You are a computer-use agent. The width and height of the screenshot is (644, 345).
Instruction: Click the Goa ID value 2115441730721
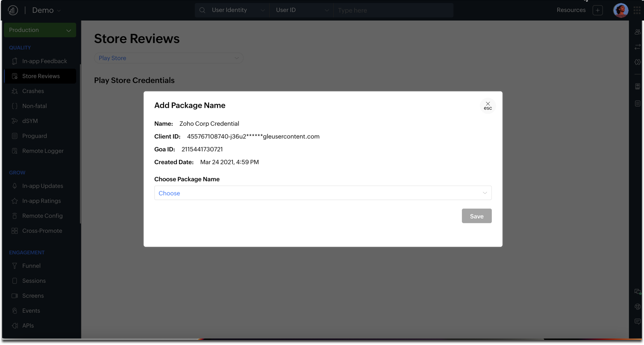tap(202, 149)
